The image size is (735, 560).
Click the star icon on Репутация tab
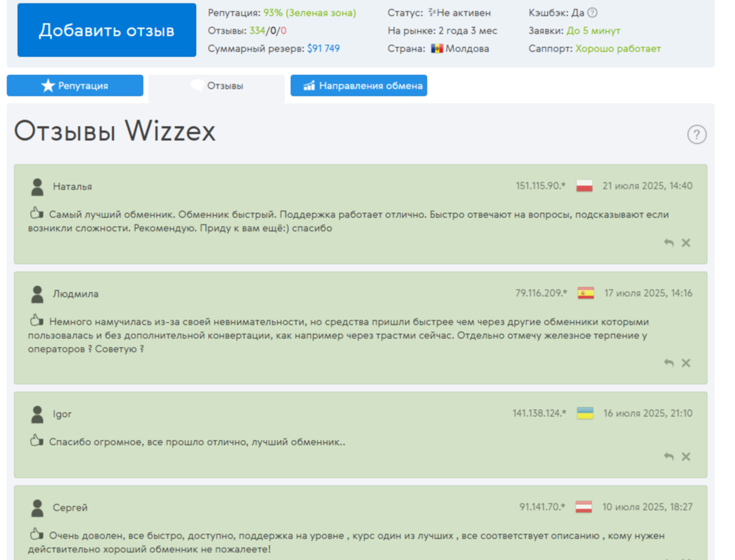(48, 85)
